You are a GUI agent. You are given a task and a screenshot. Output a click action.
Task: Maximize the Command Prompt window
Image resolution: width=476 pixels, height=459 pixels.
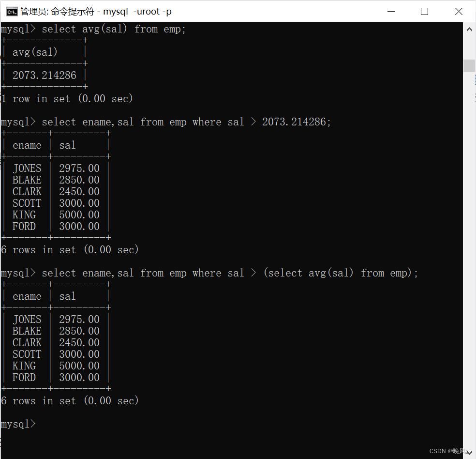pos(424,11)
